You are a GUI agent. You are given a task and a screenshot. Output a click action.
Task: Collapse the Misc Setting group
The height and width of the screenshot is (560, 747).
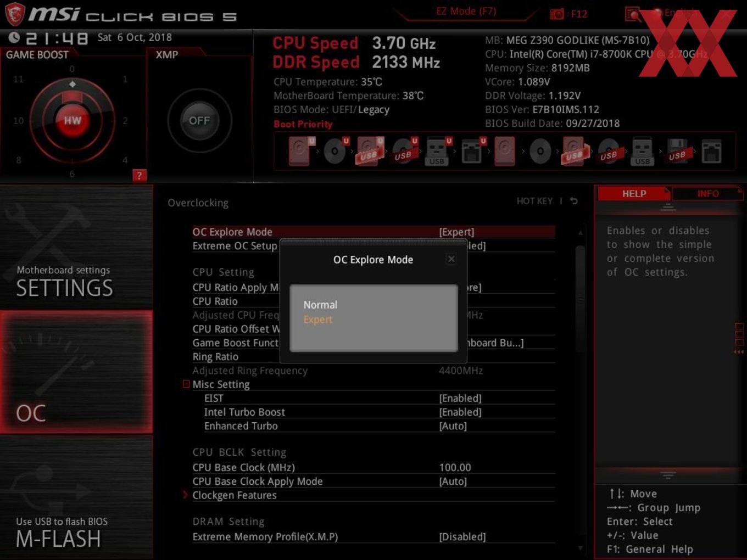pyautogui.click(x=186, y=384)
